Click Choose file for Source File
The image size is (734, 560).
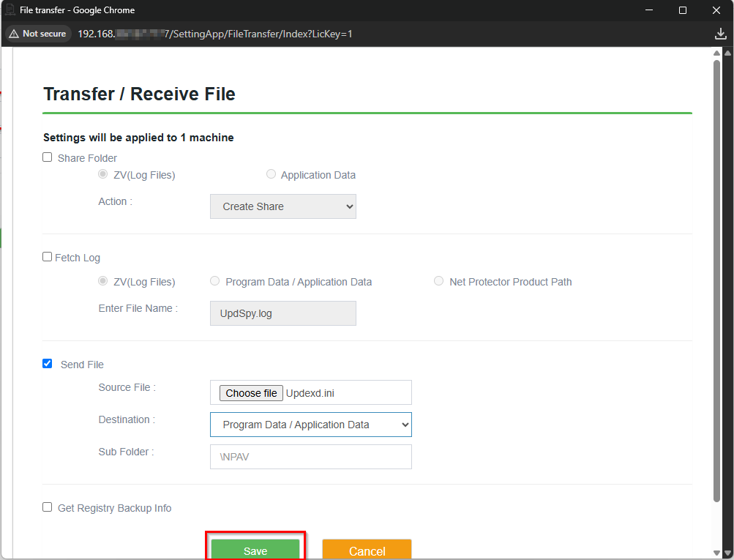[x=251, y=393]
